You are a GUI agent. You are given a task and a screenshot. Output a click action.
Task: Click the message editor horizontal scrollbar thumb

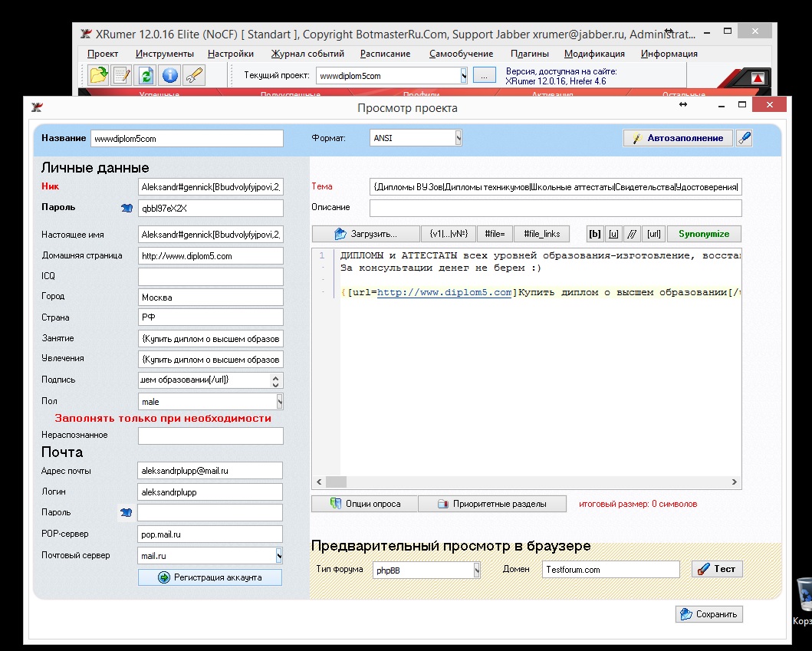(336, 482)
